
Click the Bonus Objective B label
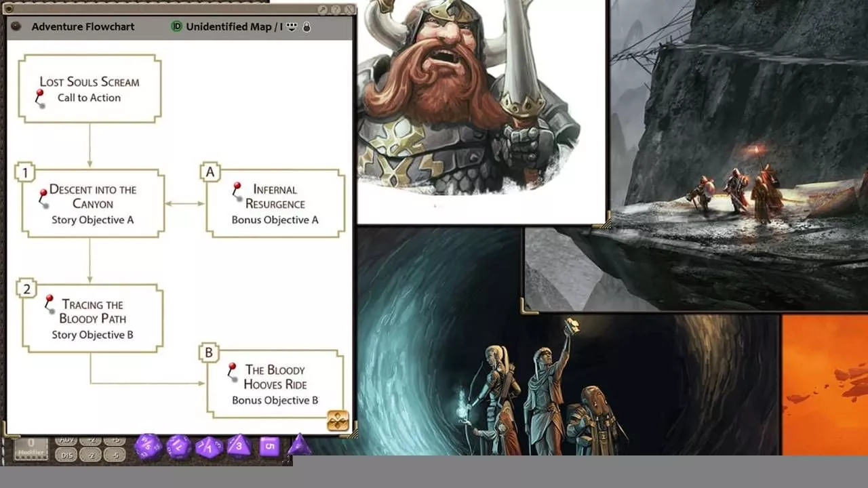275,400
